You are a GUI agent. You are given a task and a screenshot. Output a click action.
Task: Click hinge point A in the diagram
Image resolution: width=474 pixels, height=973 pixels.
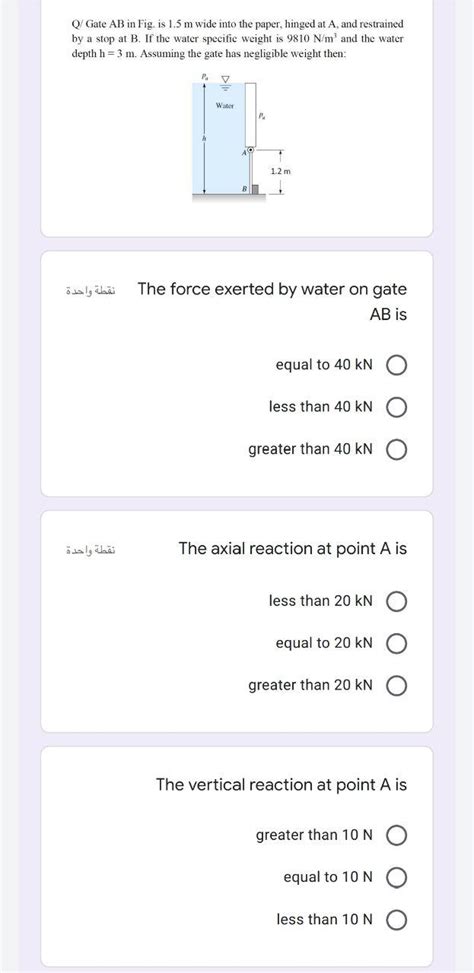pyautogui.click(x=250, y=150)
